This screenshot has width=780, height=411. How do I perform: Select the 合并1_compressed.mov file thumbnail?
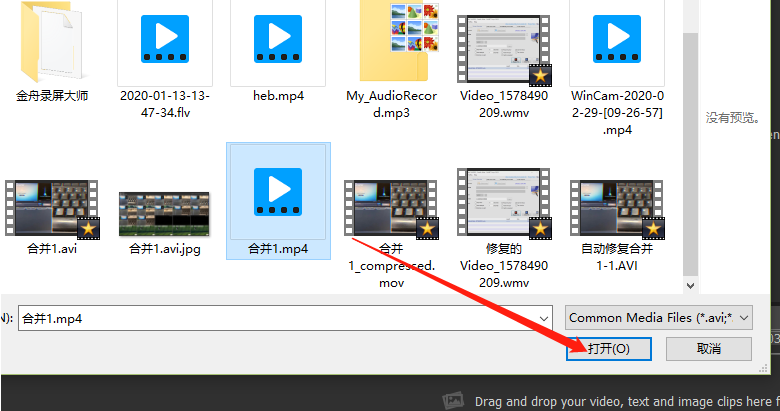(391, 209)
